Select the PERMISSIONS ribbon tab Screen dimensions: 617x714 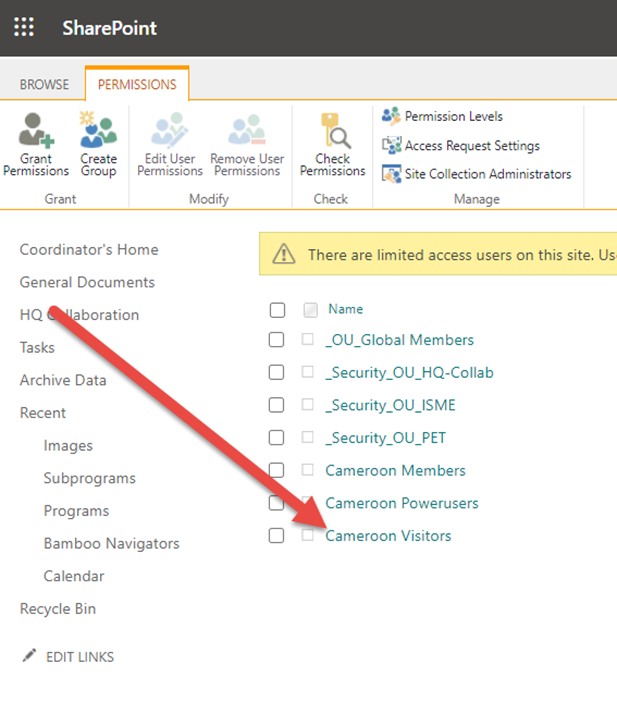pos(137,84)
